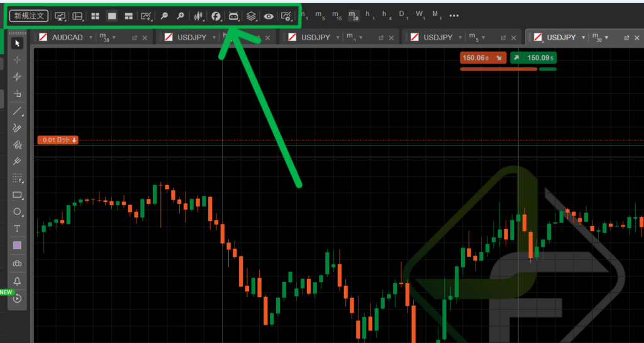Select the trend line drawing tool
The image size is (644, 343).
coord(18,111)
